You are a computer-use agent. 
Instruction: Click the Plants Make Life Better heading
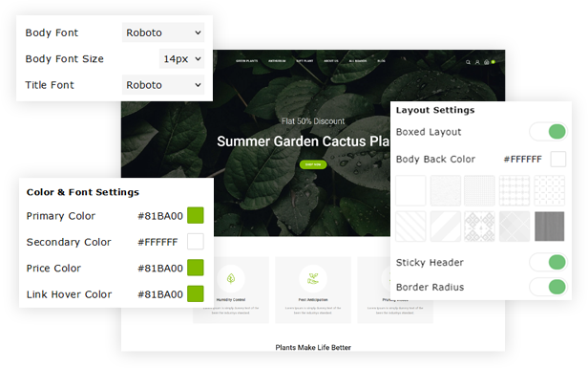313,348
